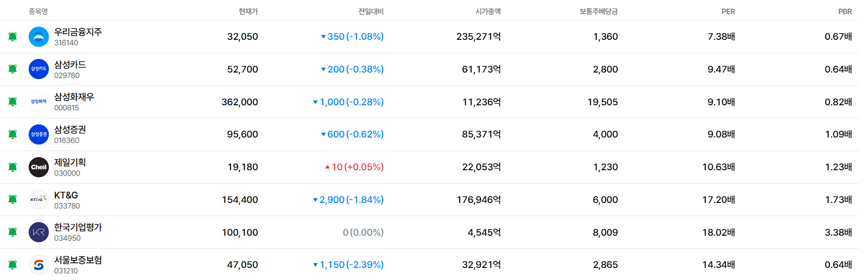Sort by the PER column header

[728, 11]
